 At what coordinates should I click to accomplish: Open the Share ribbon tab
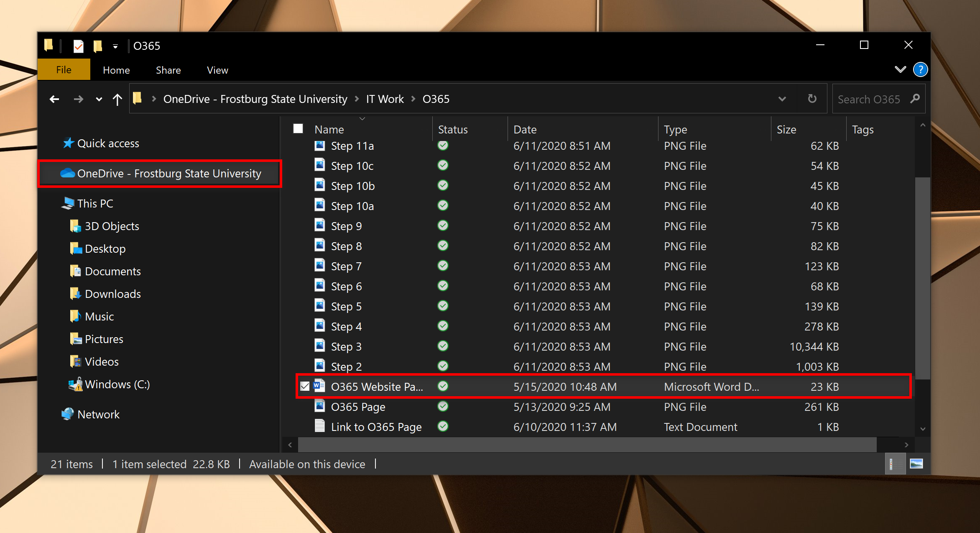tap(168, 70)
